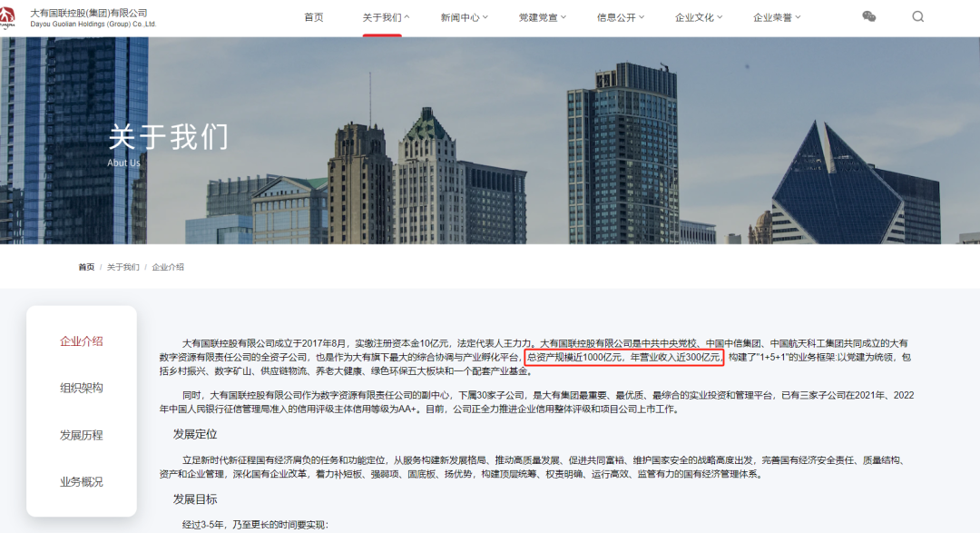Expand the chevron next to 信息公开
This screenshot has width=980, height=533.
(x=642, y=17)
